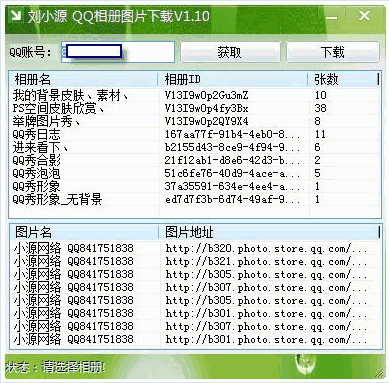Click album ID V13I9wOp2Gu3mZ
This screenshot has height=383, width=389.
point(207,95)
